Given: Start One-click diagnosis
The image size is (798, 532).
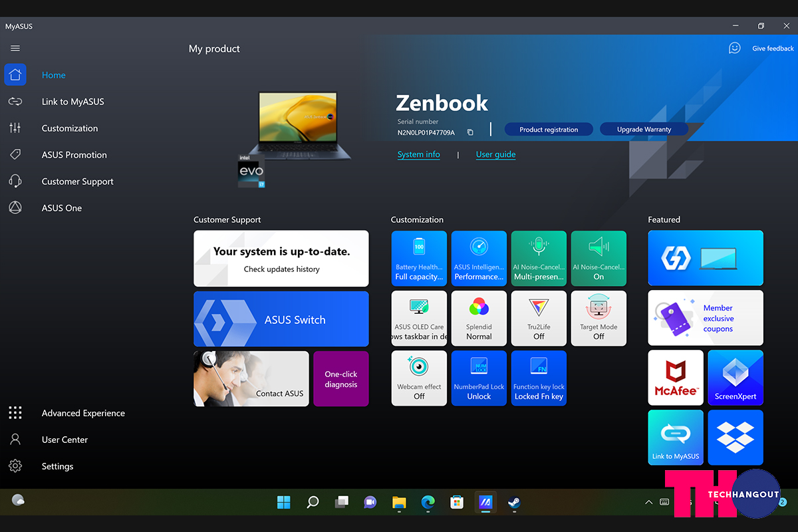Looking at the screenshot, I should [x=341, y=378].
